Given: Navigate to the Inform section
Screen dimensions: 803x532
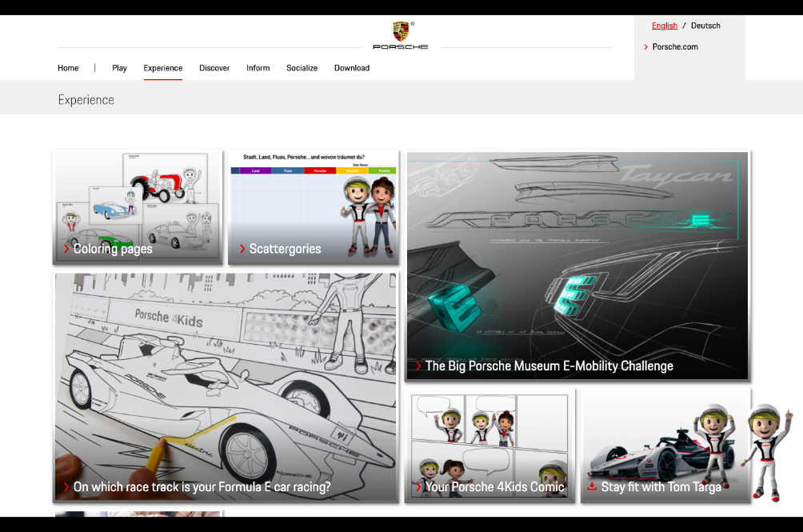Looking at the screenshot, I should 258,67.
